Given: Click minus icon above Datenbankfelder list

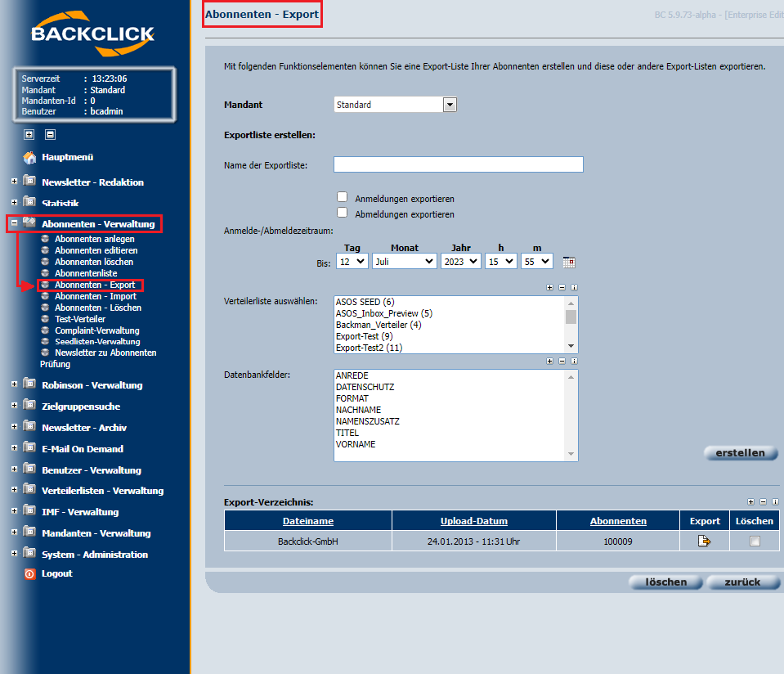Looking at the screenshot, I should (x=562, y=362).
